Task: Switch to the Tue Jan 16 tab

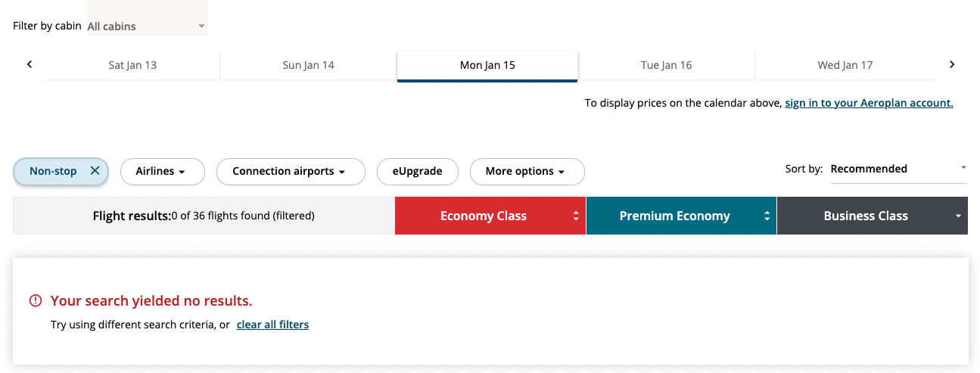Action: 666,65
